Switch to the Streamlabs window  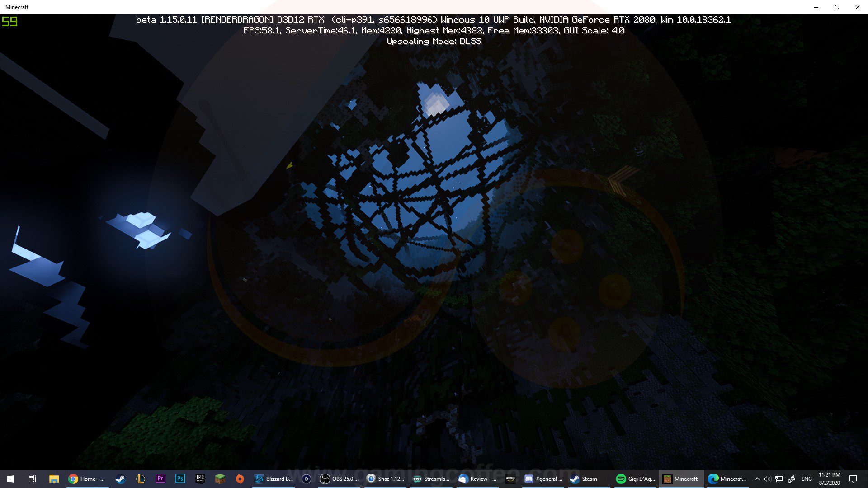(x=431, y=479)
